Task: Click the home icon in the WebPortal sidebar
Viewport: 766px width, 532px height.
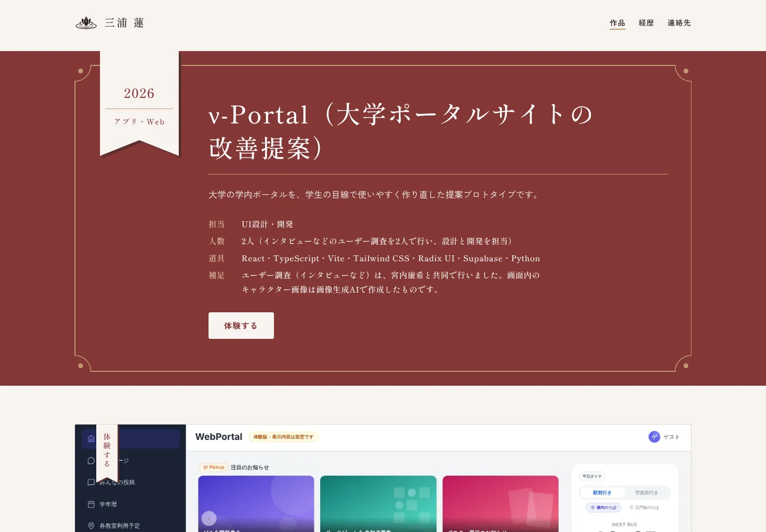Action: 91,439
